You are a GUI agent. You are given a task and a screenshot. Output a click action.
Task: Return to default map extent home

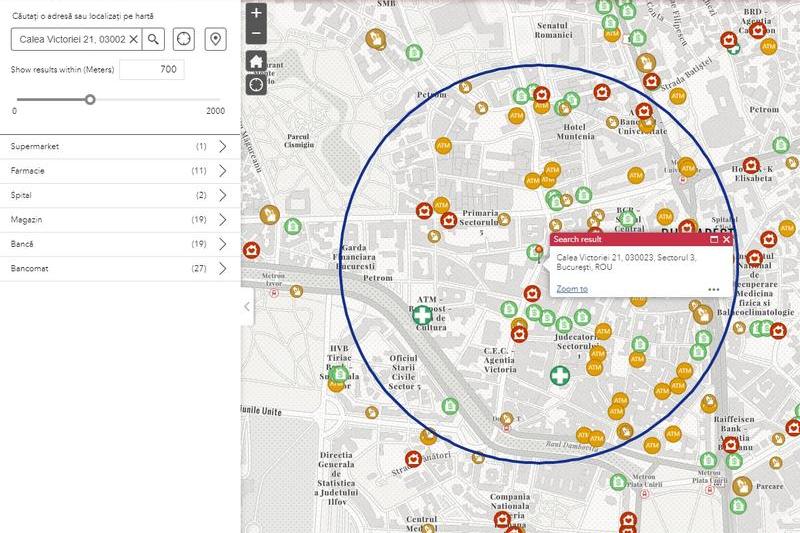click(257, 61)
